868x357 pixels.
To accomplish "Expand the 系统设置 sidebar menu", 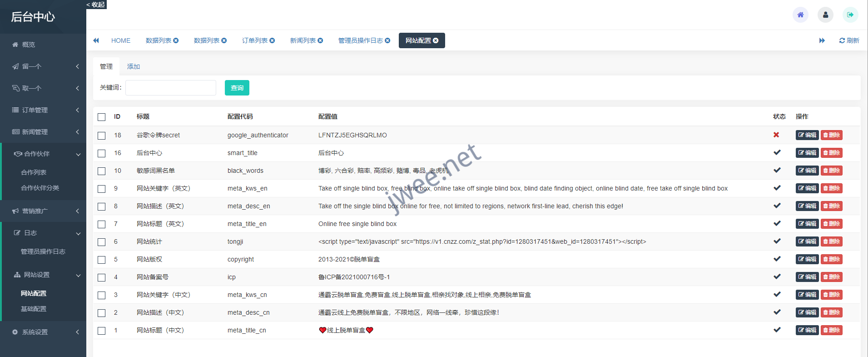I will pyautogui.click(x=43, y=332).
